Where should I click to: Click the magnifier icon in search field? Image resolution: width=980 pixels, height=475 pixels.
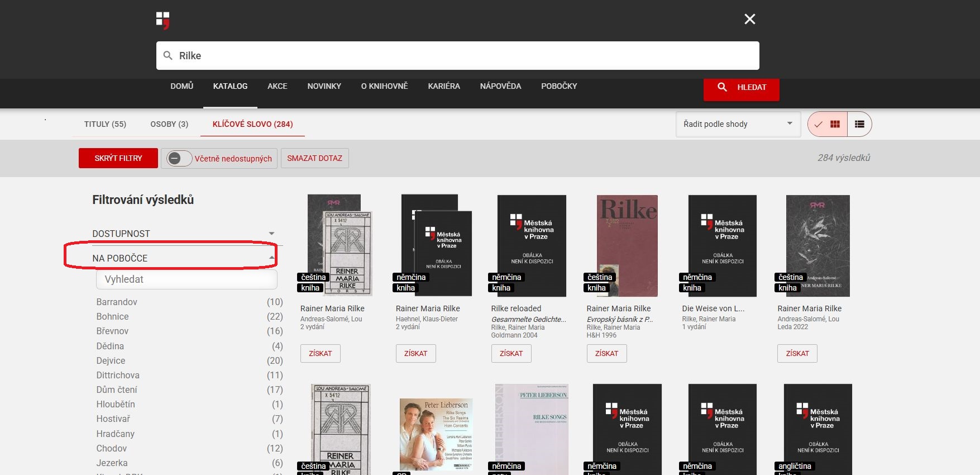click(168, 56)
